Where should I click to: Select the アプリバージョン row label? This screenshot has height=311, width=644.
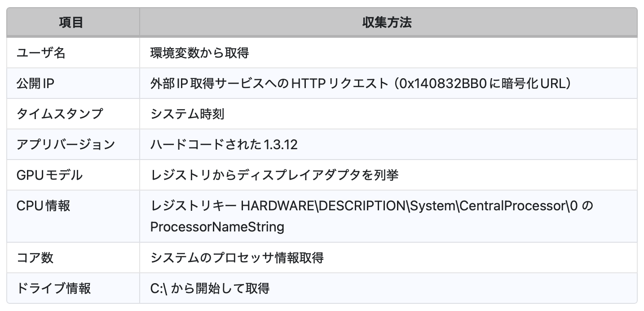click(66, 145)
